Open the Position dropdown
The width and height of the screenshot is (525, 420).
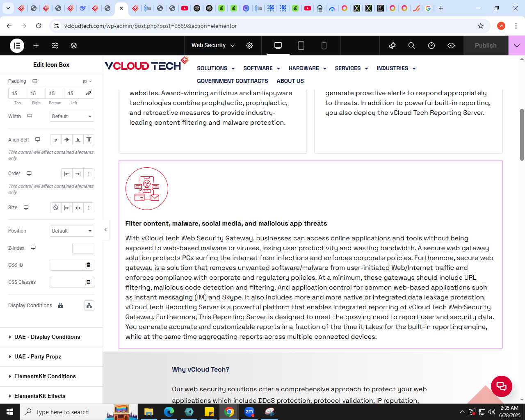[72, 231]
